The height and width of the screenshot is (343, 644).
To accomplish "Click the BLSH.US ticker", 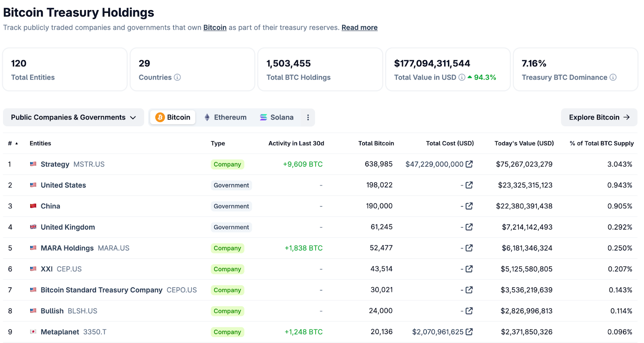I will pos(83,311).
